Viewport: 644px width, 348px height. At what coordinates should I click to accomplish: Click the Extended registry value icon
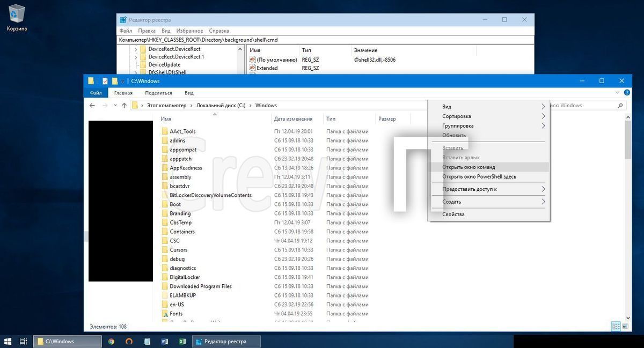click(252, 68)
